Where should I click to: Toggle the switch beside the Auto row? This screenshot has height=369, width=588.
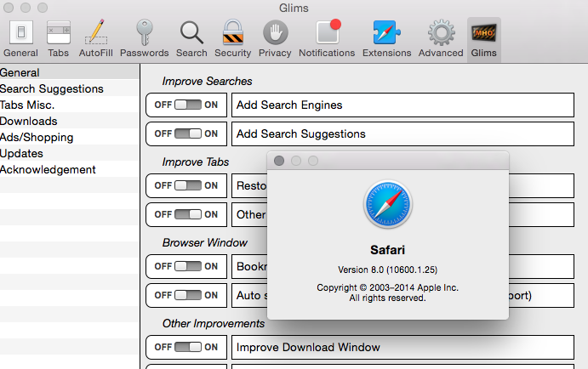tap(187, 295)
